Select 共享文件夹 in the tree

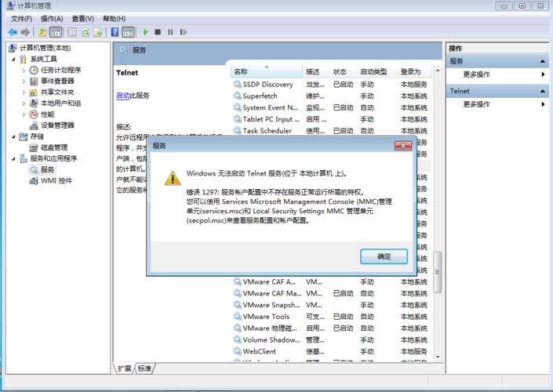click(57, 92)
